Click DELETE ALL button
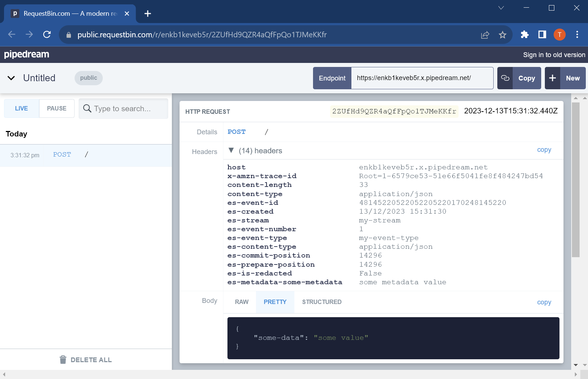Image resolution: width=588 pixels, height=379 pixels. tap(86, 360)
